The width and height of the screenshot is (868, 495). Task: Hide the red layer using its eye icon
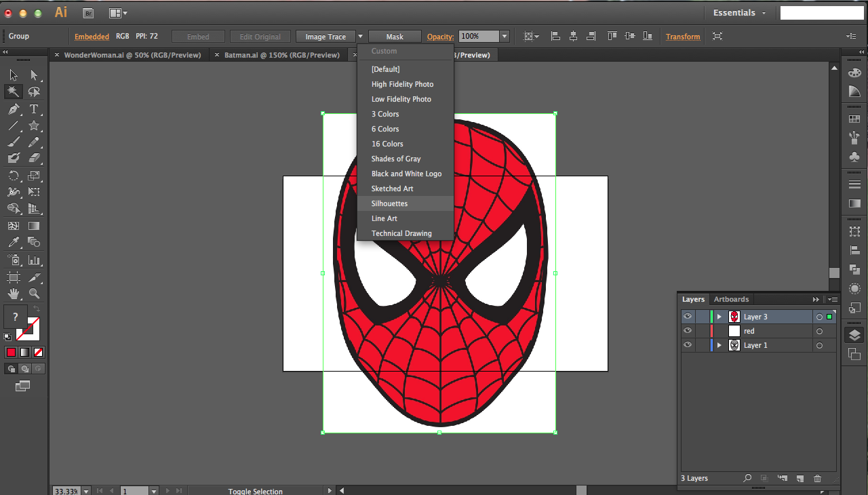(x=688, y=331)
